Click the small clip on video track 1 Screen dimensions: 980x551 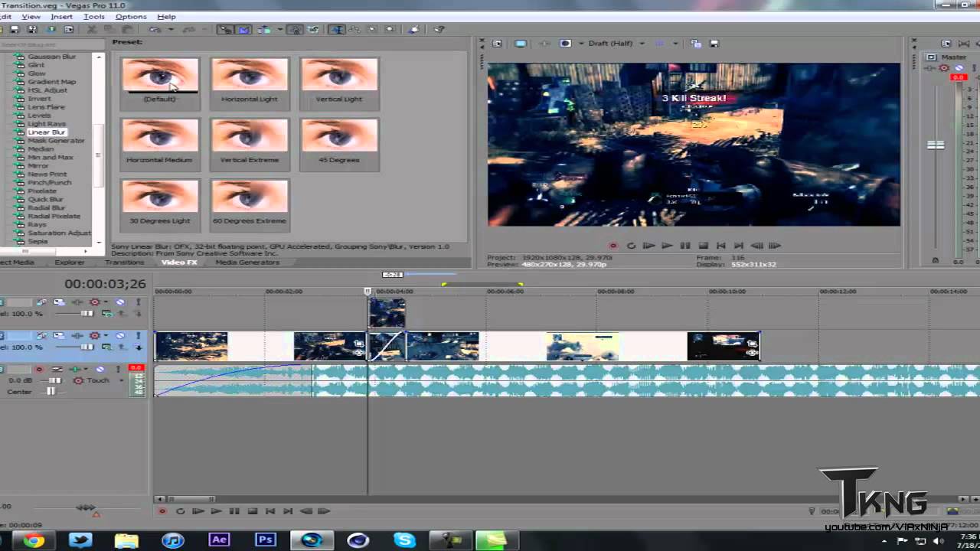click(387, 313)
